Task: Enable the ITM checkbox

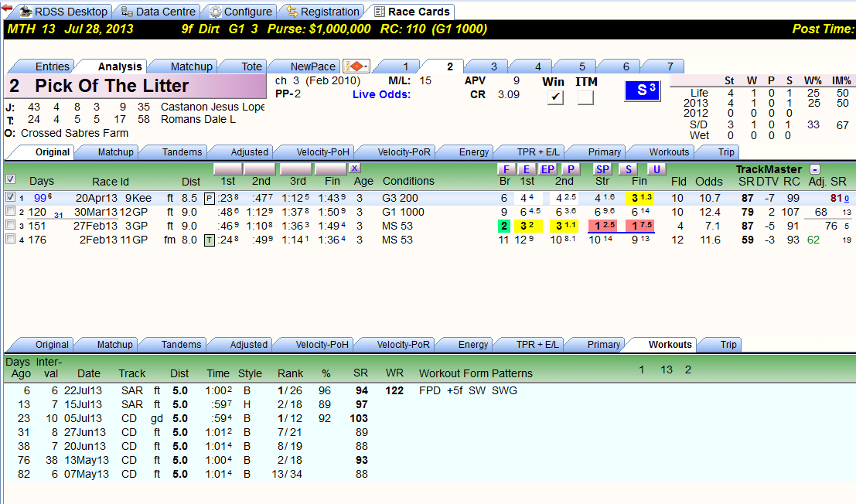Action: point(586,97)
